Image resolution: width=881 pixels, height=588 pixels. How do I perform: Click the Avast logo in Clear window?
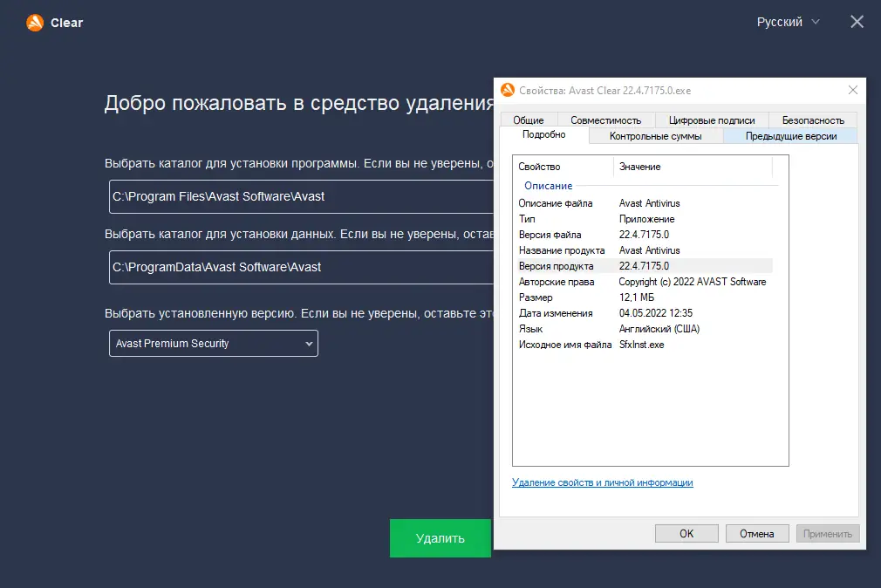click(x=35, y=23)
